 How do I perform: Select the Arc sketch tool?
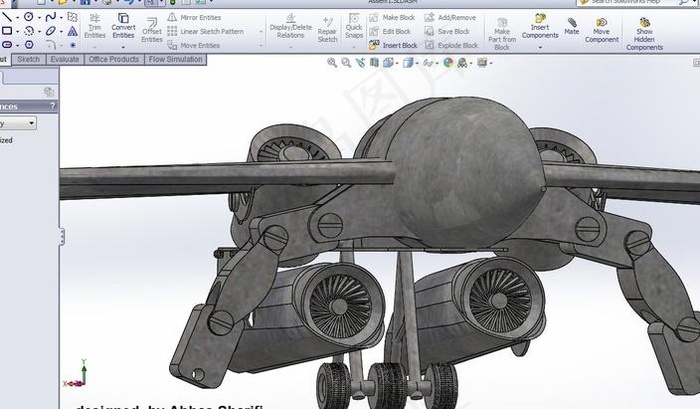[29, 31]
